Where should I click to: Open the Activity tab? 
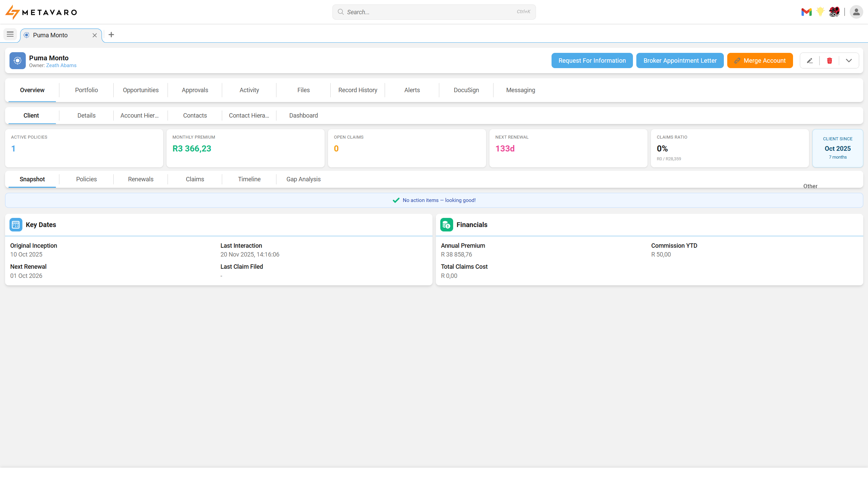point(249,90)
